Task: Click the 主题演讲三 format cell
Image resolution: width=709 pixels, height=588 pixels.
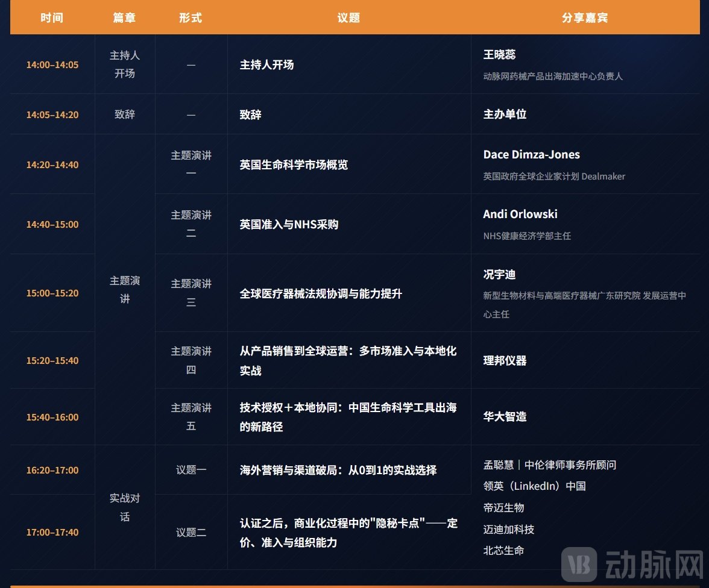Action: pyautogui.click(x=191, y=293)
